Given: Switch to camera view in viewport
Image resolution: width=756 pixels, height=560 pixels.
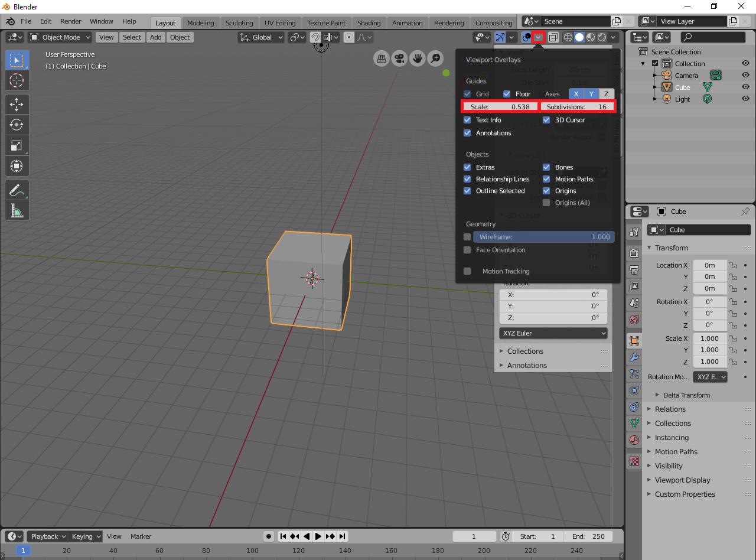Looking at the screenshot, I should pos(399,58).
